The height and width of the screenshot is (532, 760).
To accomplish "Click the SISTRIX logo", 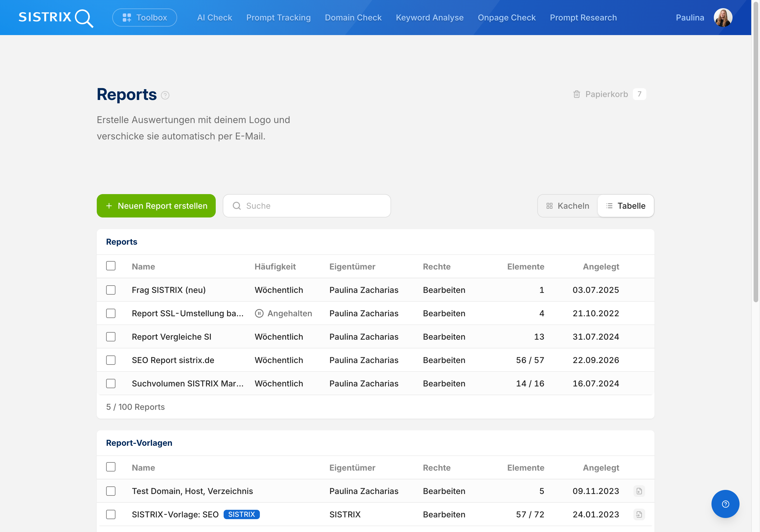I will [x=56, y=18].
